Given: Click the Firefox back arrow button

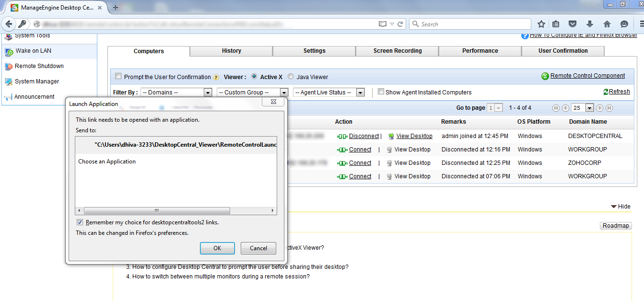Looking at the screenshot, I should [9, 24].
